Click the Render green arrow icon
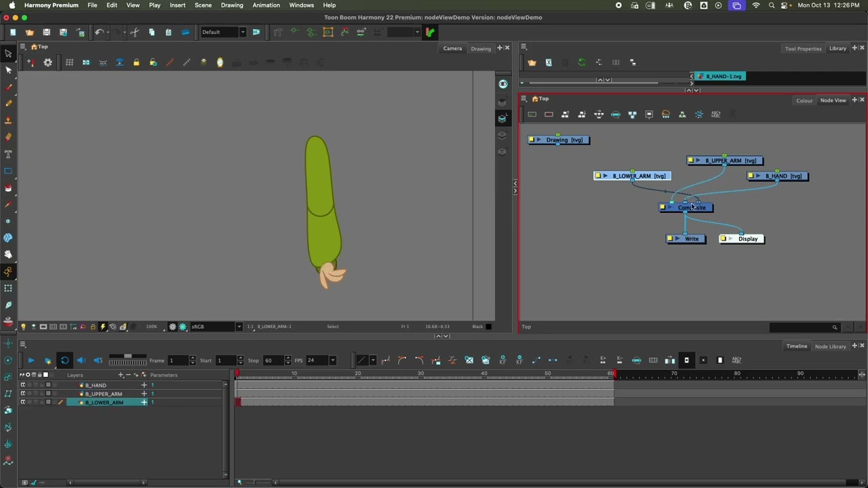The image size is (868, 488). 430,32
